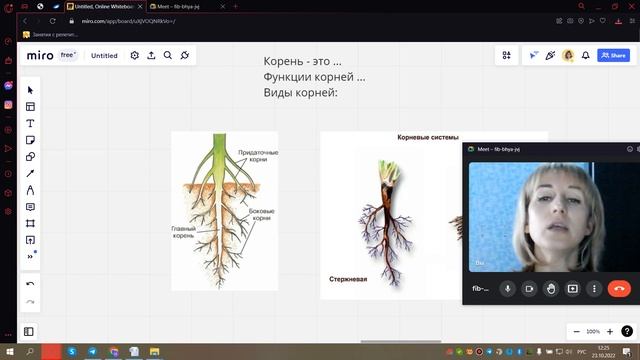Click the text Корень - это ...
The image size is (640, 360).
pos(302,61)
